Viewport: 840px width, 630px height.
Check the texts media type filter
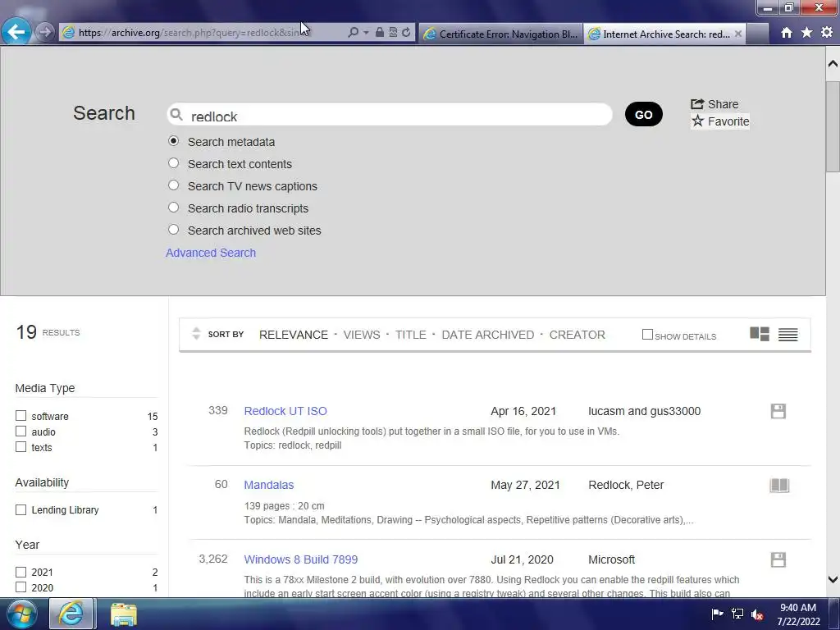click(21, 447)
